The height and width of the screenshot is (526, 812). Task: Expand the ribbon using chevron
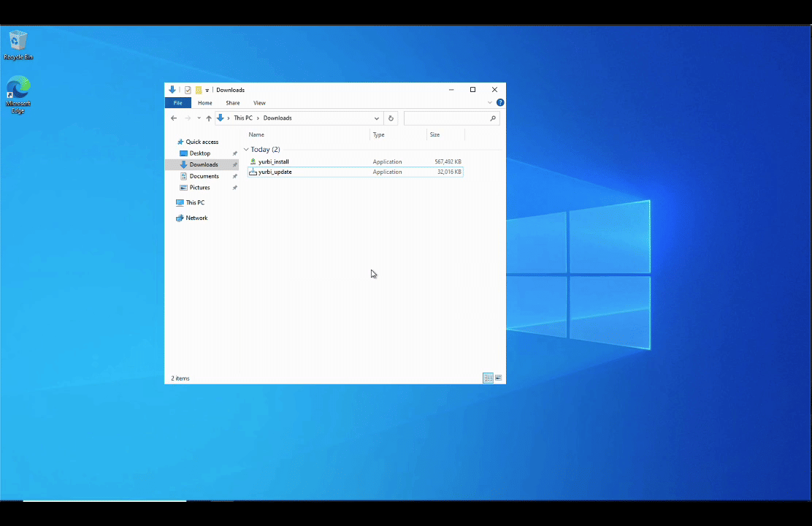[x=490, y=103]
